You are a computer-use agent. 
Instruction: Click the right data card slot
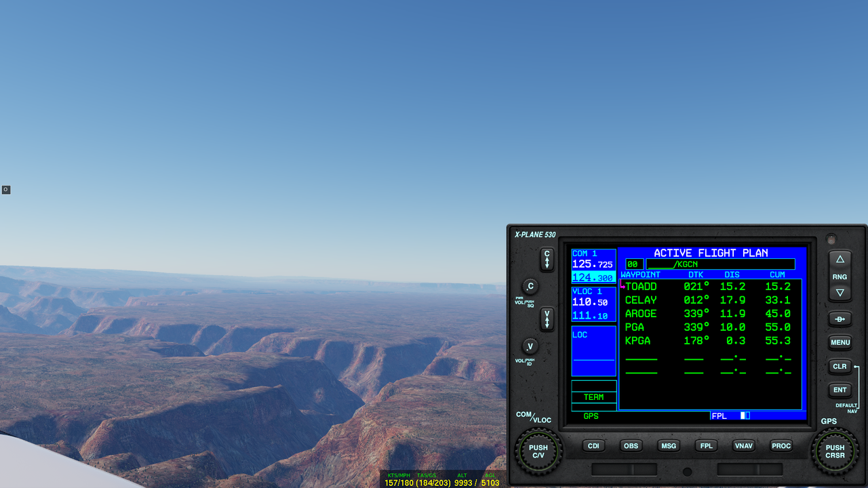click(x=750, y=469)
